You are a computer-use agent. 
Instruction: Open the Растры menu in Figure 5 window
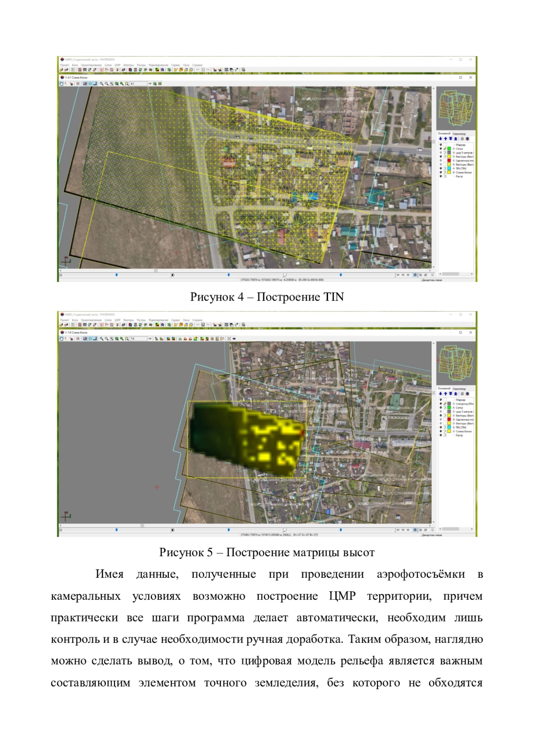pyautogui.click(x=141, y=320)
